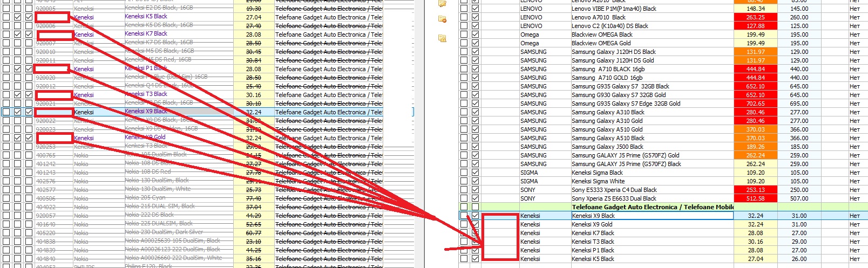The height and width of the screenshot is (268, 868).
Task: Uncheck checked box in Samsung A710 GOLD 16gb row
Action: [475, 78]
